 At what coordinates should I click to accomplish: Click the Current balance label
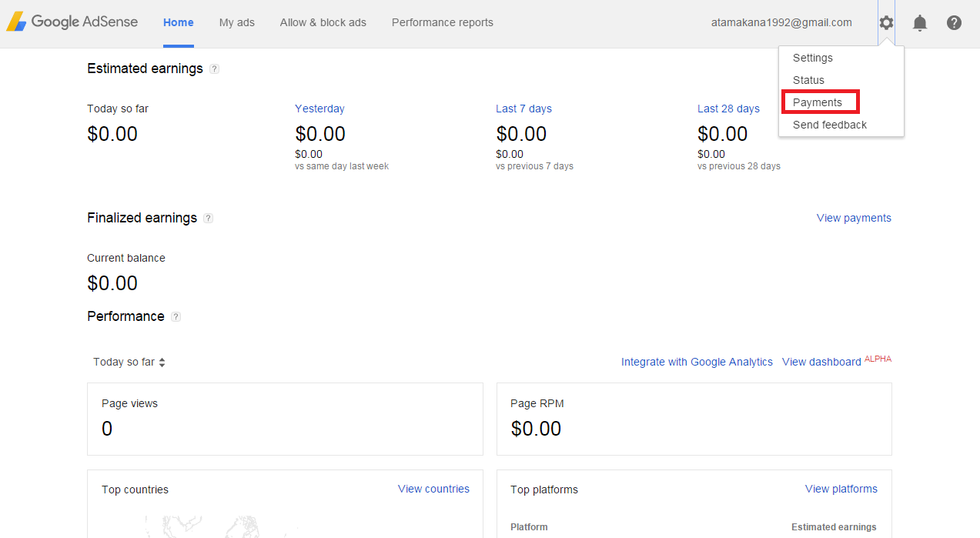[x=126, y=258]
